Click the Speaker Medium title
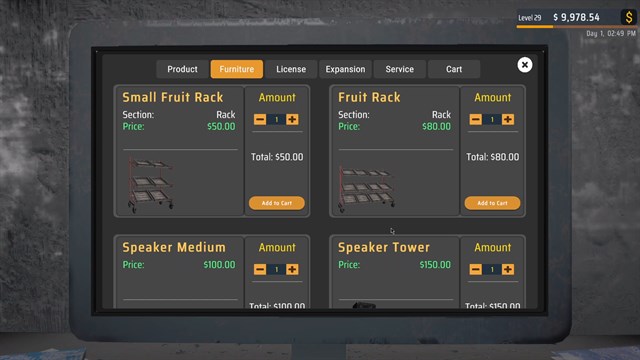 (174, 247)
